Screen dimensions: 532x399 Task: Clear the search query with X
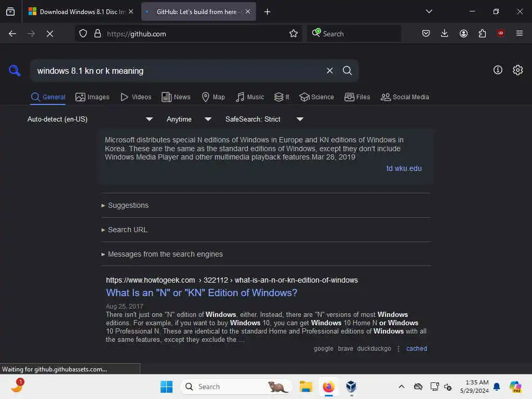[x=329, y=71]
